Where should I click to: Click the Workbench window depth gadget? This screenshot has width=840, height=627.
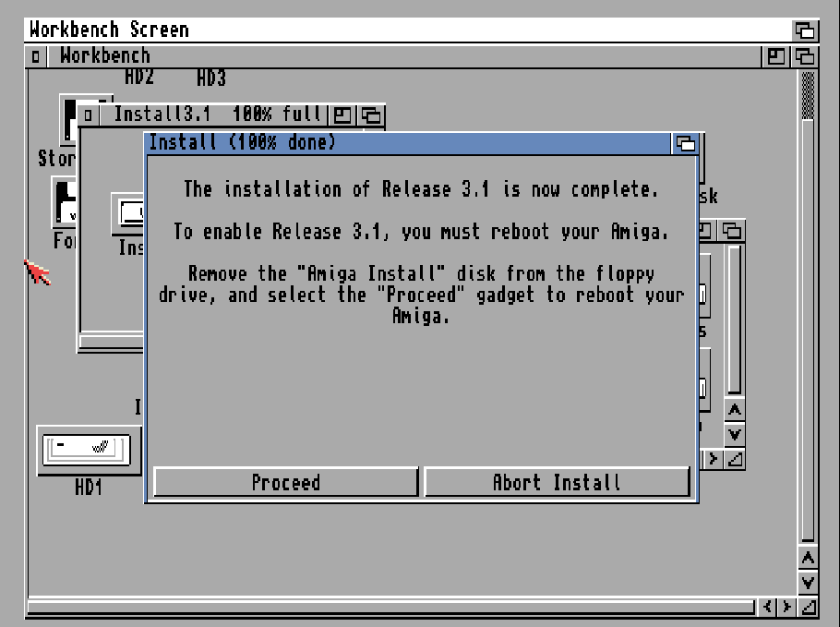click(804, 56)
